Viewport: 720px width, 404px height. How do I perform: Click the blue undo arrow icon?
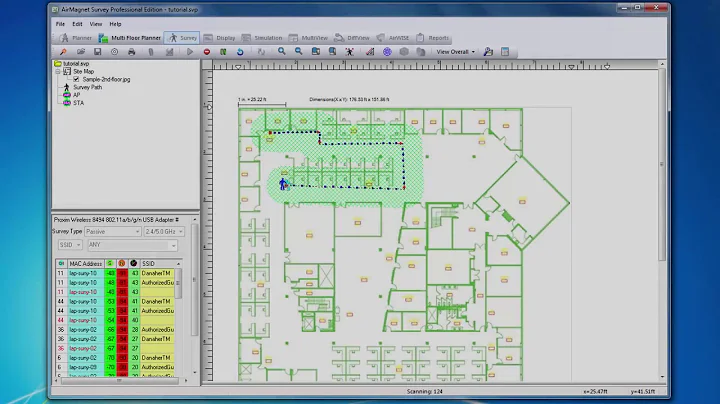pos(240,52)
